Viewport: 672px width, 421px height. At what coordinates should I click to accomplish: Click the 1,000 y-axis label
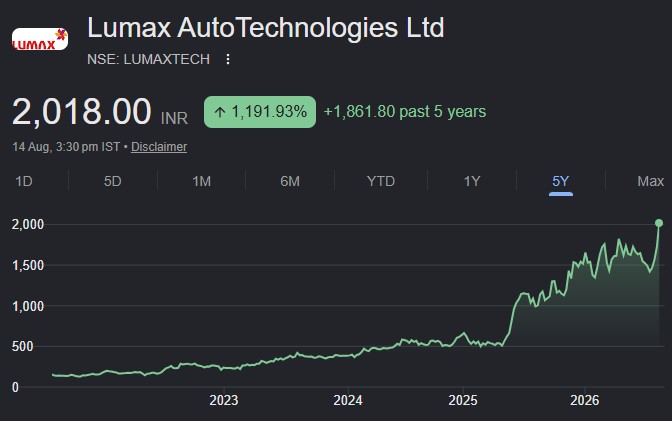28,307
